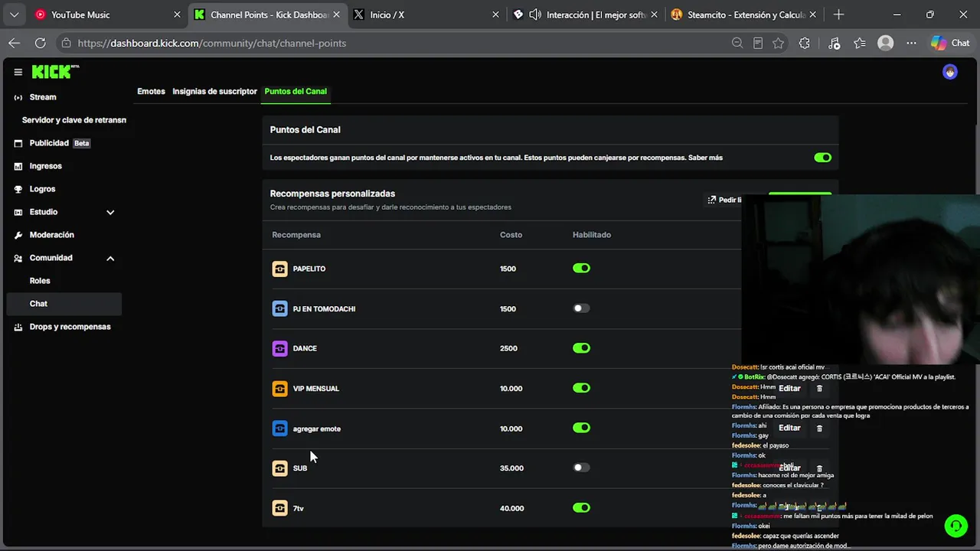Disable the PAPELITO reward toggle
The width and height of the screenshot is (980, 551).
[x=581, y=269]
